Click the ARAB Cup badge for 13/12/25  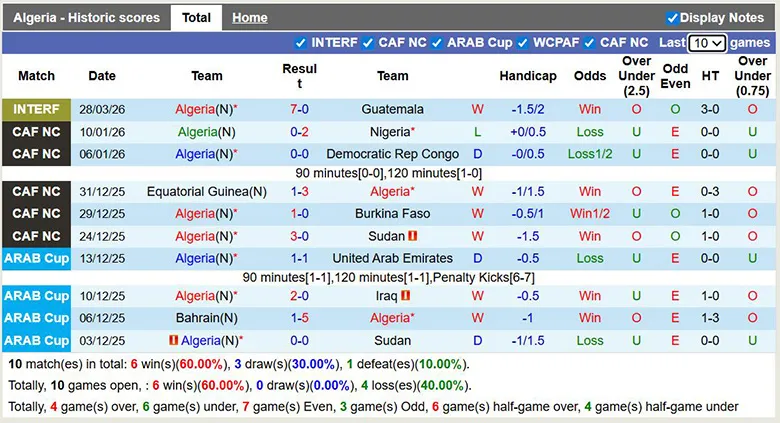37,258
